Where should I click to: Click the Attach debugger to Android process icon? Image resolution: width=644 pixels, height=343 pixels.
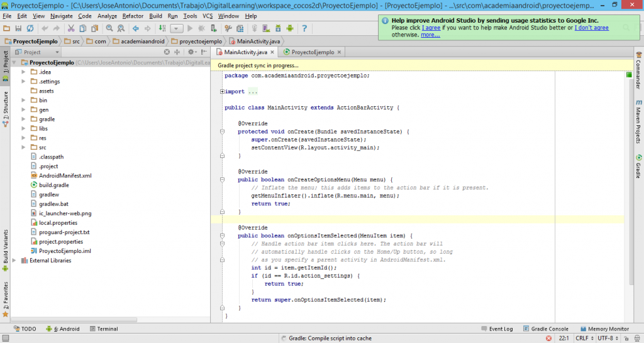pos(214,28)
